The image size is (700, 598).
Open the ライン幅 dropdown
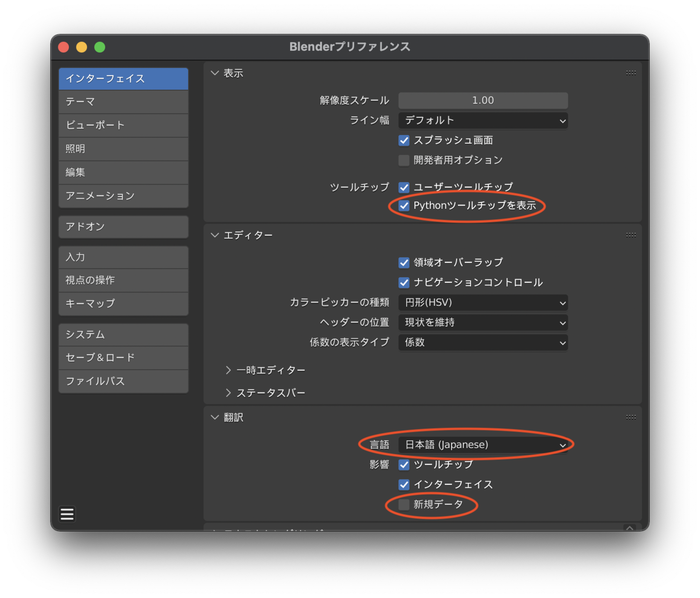(x=482, y=120)
